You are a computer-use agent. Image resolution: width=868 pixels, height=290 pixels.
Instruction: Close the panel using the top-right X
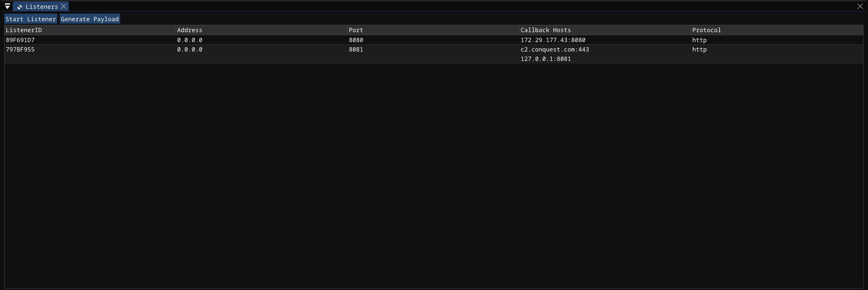click(x=860, y=6)
